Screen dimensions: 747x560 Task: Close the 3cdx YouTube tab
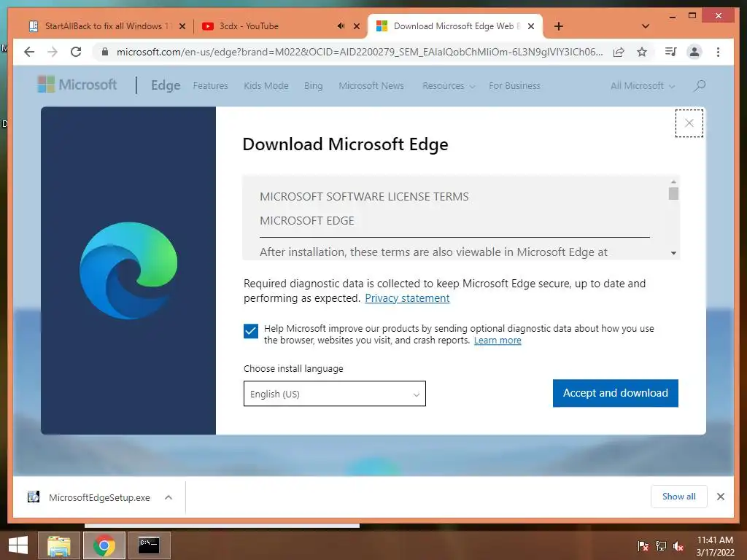356,27
